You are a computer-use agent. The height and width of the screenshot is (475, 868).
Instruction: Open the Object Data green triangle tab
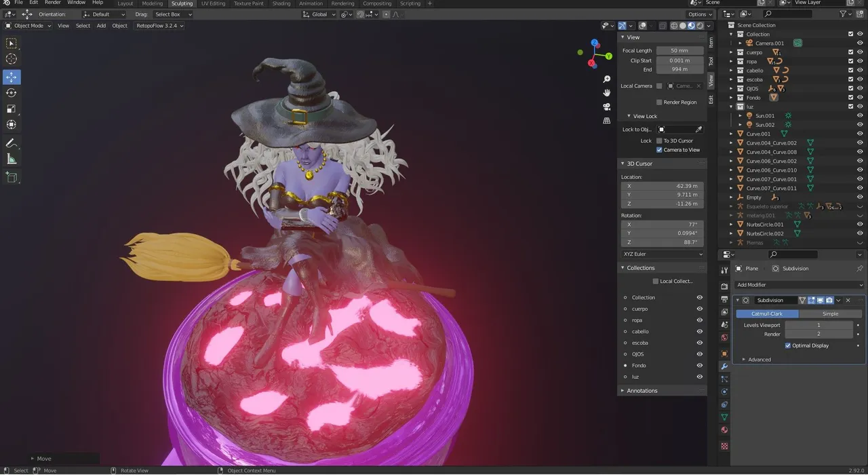click(x=724, y=417)
